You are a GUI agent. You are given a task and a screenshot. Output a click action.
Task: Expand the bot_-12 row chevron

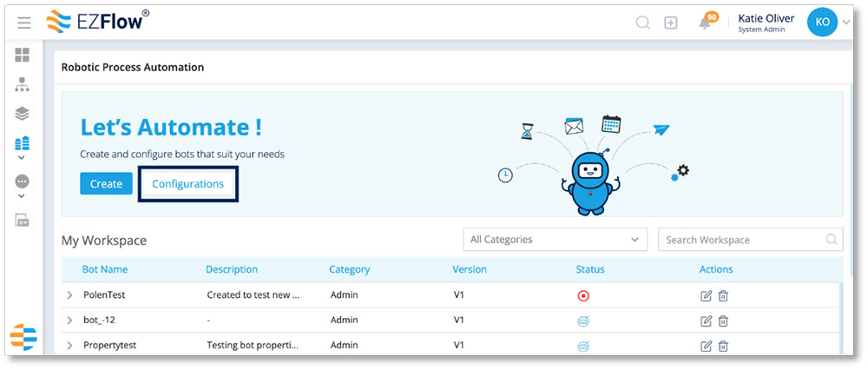pyautogui.click(x=69, y=320)
